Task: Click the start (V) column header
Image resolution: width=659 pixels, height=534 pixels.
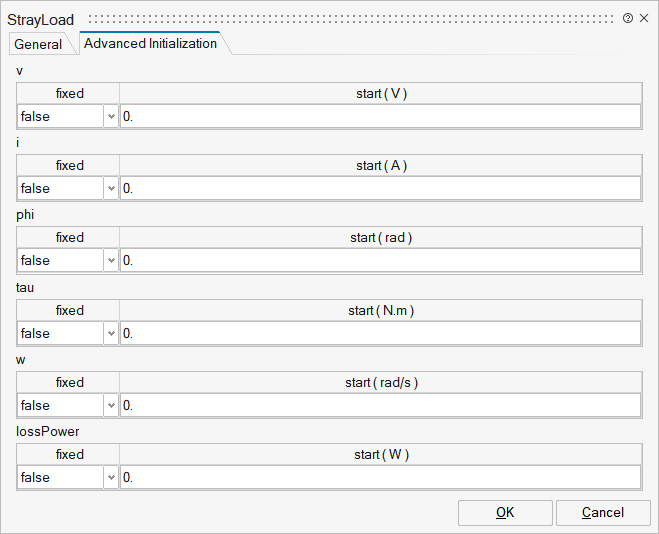Action: coord(381,93)
